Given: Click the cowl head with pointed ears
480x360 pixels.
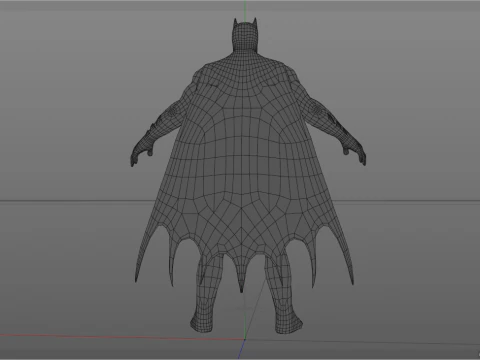Looking at the screenshot, I should point(245,35).
